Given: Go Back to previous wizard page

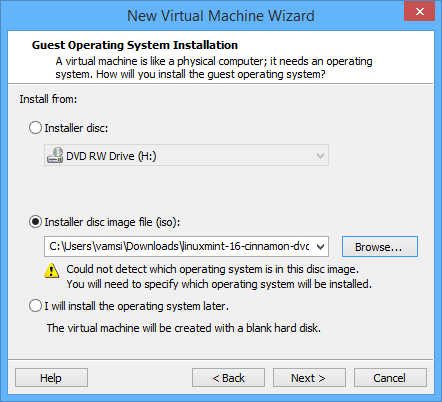Looking at the screenshot, I should click(x=228, y=378).
